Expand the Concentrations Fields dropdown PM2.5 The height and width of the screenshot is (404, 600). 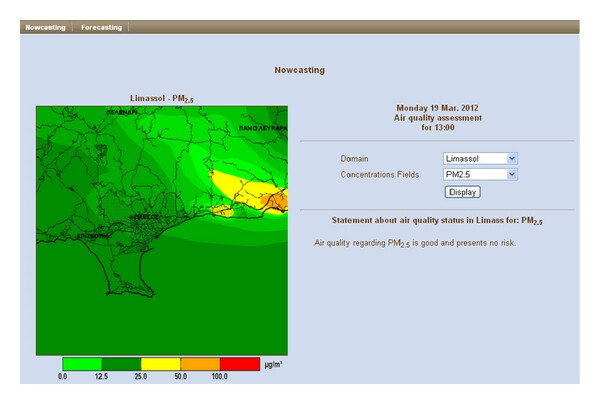tap(480, 174)
